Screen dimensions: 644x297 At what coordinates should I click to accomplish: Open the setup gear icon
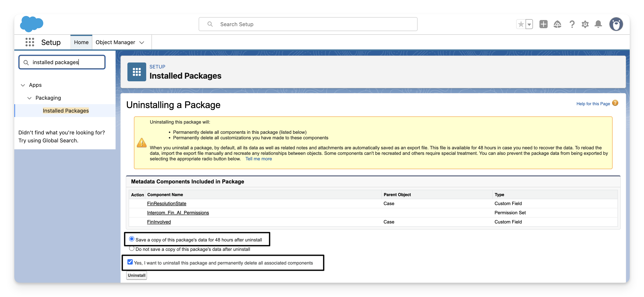pos(585,24)
